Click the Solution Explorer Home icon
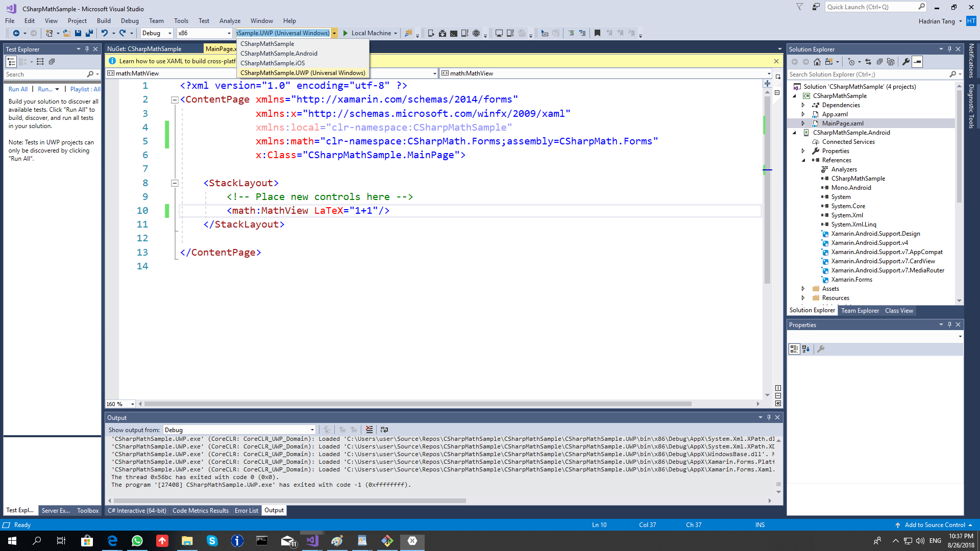The width and height of the screenshot is (980, 551). click(817, 62)
